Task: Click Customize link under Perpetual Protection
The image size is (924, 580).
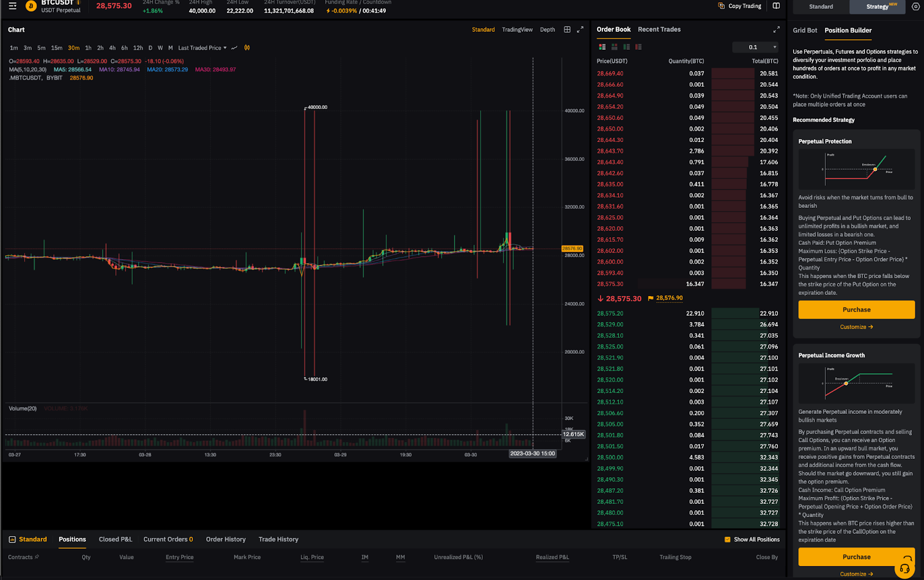Action: 856,327
